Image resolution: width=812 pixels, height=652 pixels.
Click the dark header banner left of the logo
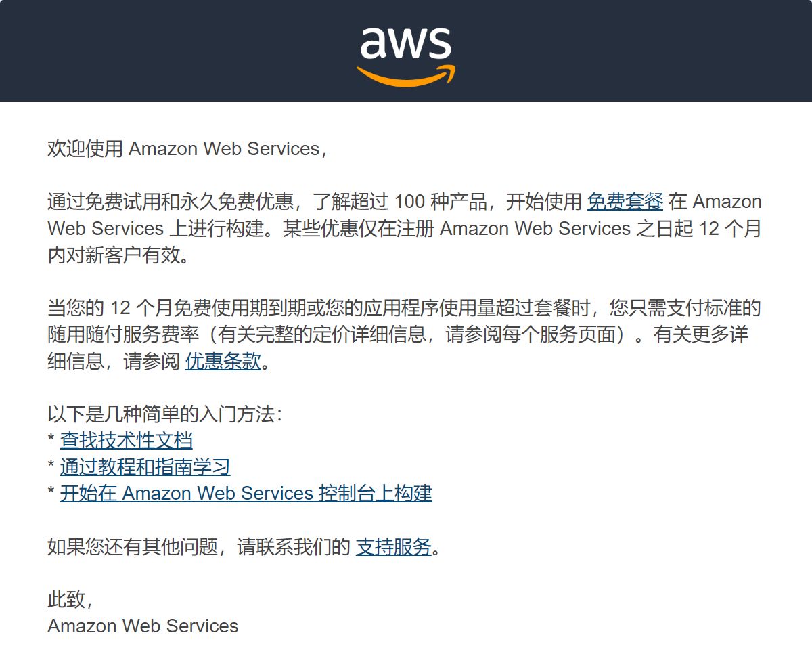coord(169,51)
